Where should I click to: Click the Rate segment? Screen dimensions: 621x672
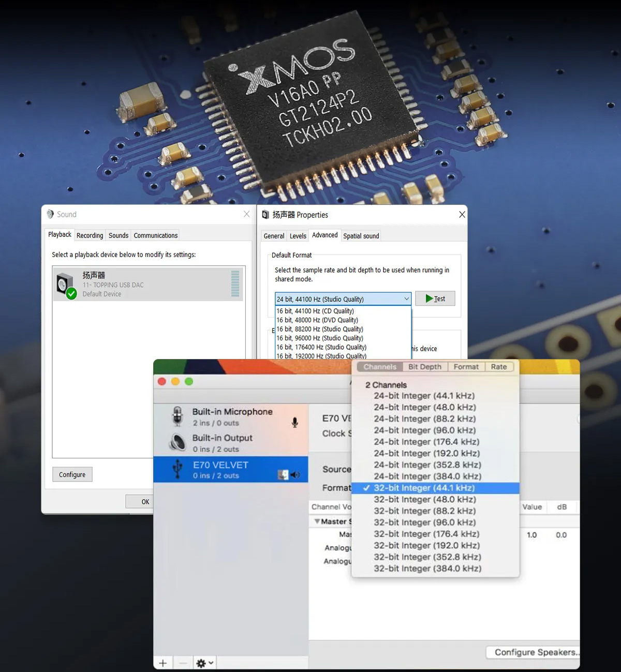499,367
